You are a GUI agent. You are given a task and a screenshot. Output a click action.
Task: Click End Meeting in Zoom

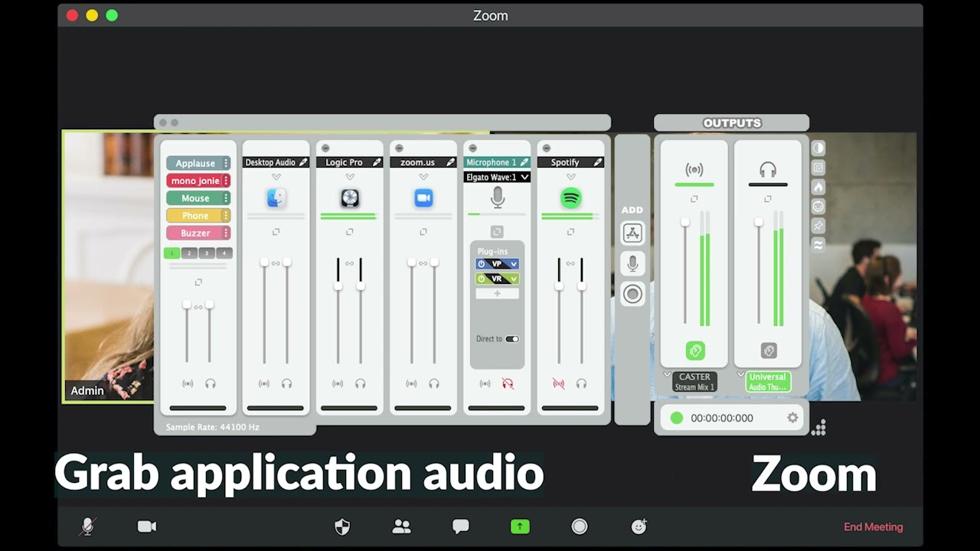click(873, 527)
